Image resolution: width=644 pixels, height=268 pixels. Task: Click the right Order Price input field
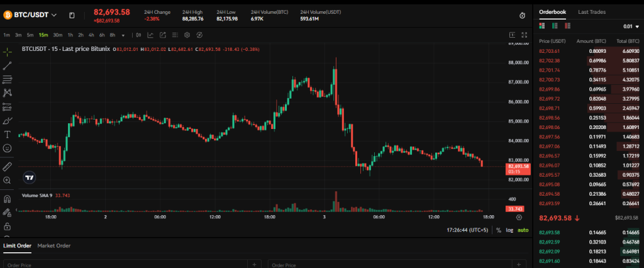pos(390,264)
